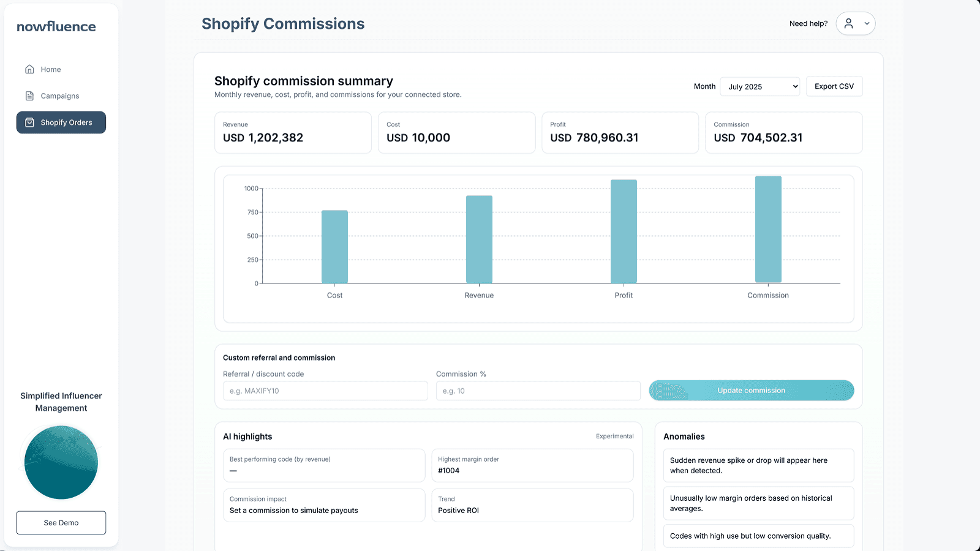Click the Export CSV button
This screenshot has width=980, height=551.
point(834,86)
